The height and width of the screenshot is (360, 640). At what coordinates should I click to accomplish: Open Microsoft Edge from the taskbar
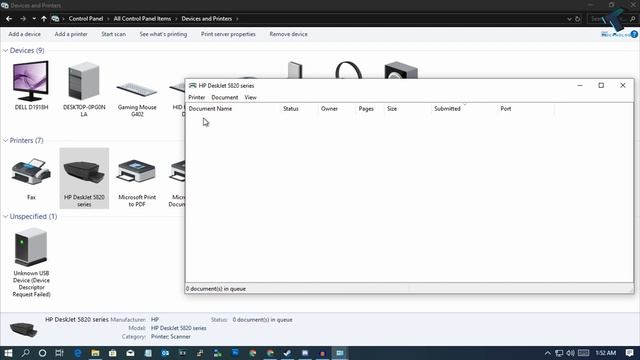click(78, 353)
